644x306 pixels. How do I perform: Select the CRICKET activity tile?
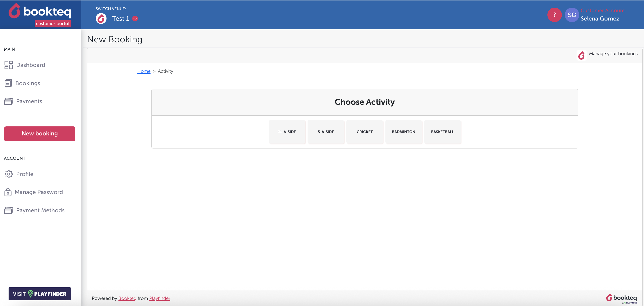pos(364,132)
